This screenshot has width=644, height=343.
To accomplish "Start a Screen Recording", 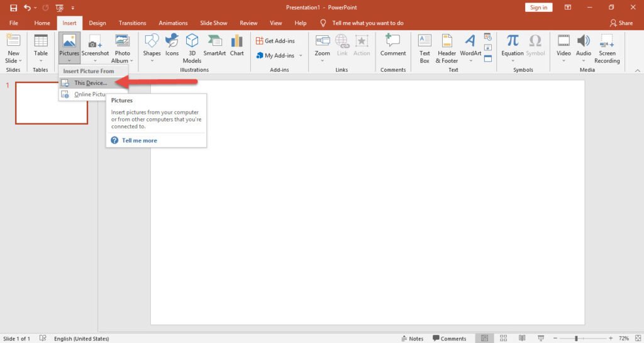I will pyautogui.click(x=607, y=48).
